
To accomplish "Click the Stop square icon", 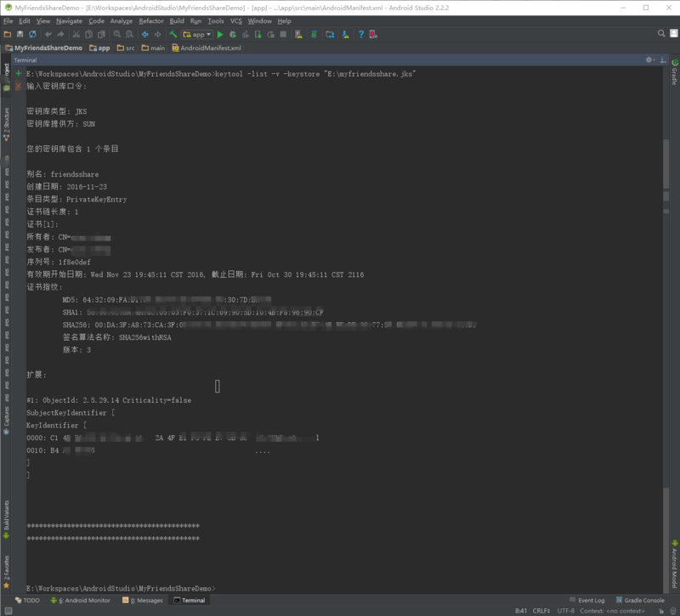I will click(x=283, y=34).
